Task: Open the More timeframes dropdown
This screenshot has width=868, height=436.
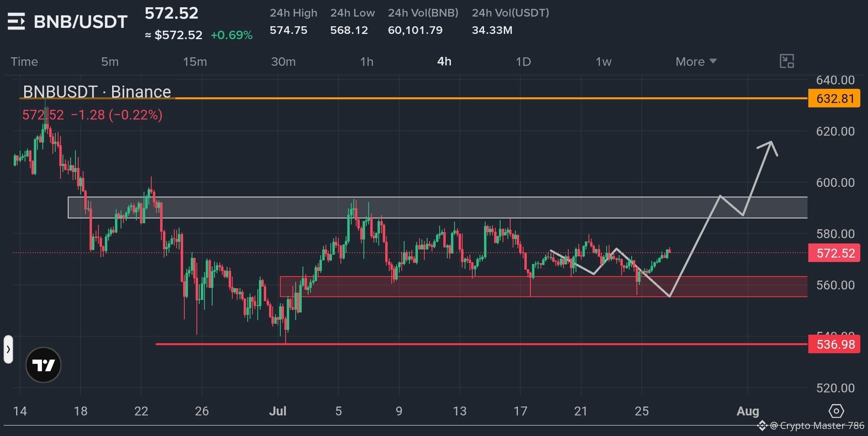Action: click(696, 61)
